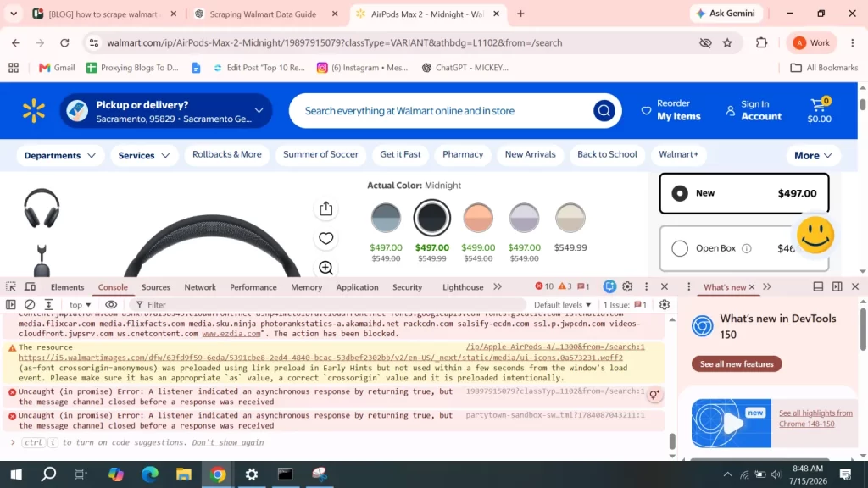Click the share icon on product image
Screen dimensions: 868x488
[x=326, y=208]
